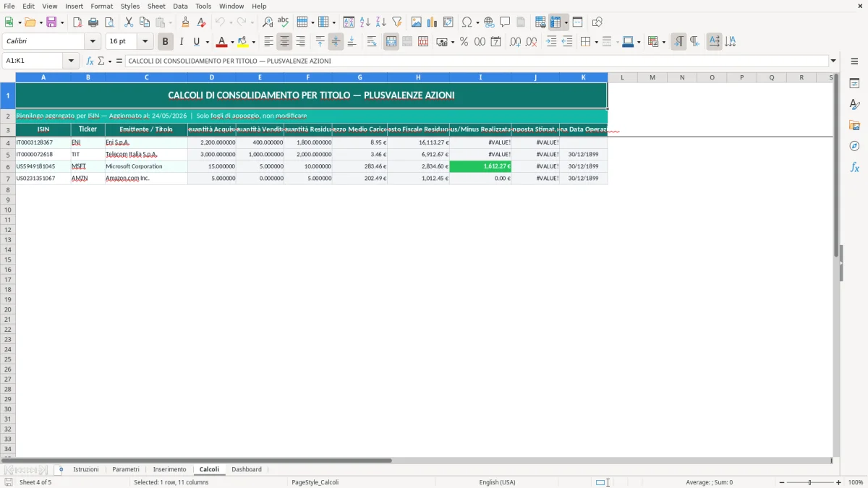
Task: Toggle Center Horizontally alignment
Action: pos(285,42)
